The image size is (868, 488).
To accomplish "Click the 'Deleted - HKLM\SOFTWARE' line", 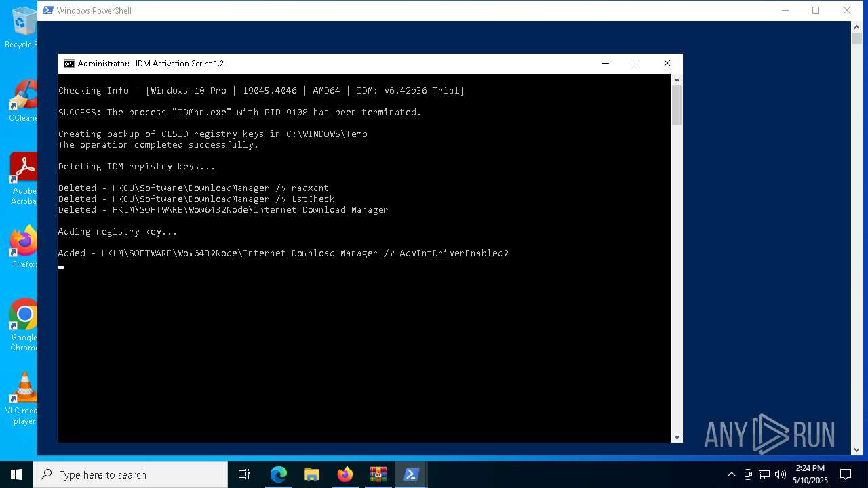I will click(x=224, y=210).
